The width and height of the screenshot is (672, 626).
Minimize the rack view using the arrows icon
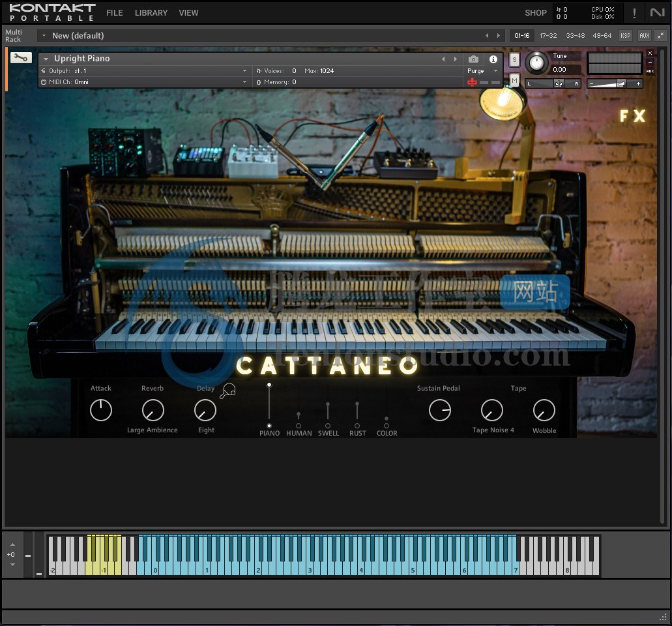tap(661, 36)
